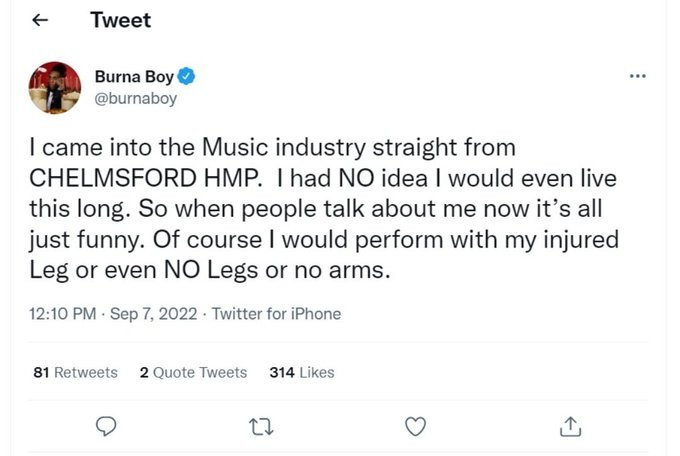This screenshot has height=456, width=680.
Task: Show the 314 Likes list
Action: point(302,372)
